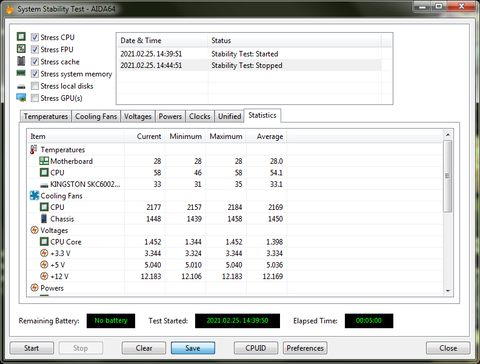Image resolution: width=480 pixels, height=364 pixels.
Task: Click the CPU fan row icon
Action: 44,207
